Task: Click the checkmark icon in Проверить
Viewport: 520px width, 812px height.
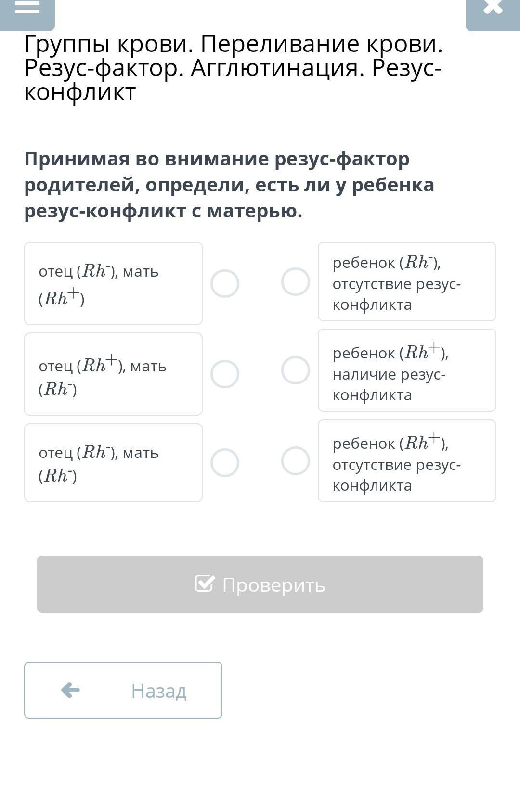Action: point(205,584)
